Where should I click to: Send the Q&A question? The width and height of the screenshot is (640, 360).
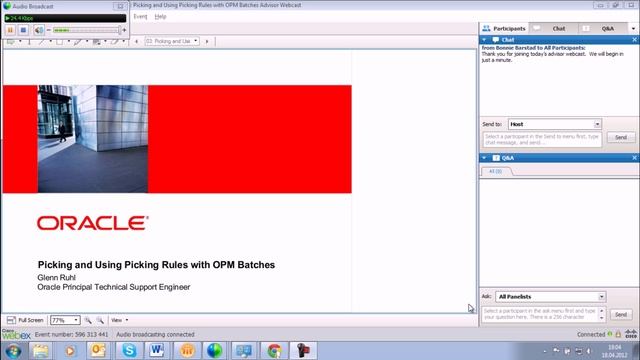(621, 315)
